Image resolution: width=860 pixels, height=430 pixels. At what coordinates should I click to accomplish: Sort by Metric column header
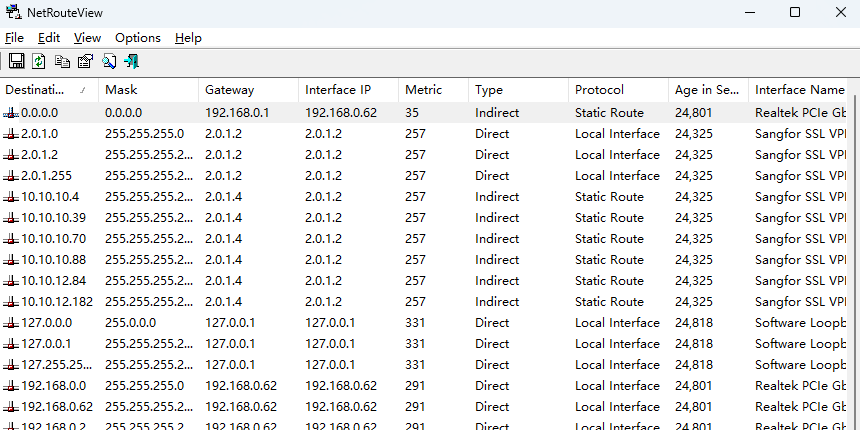tap(423, 90)
